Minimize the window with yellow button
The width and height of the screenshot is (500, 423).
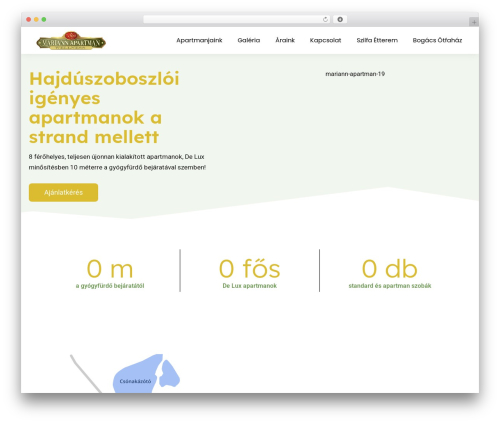coord(36,19)
